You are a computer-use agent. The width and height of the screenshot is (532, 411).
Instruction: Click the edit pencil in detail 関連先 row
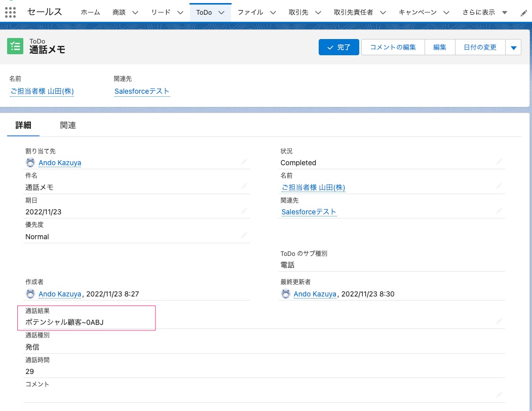point(499,211)
